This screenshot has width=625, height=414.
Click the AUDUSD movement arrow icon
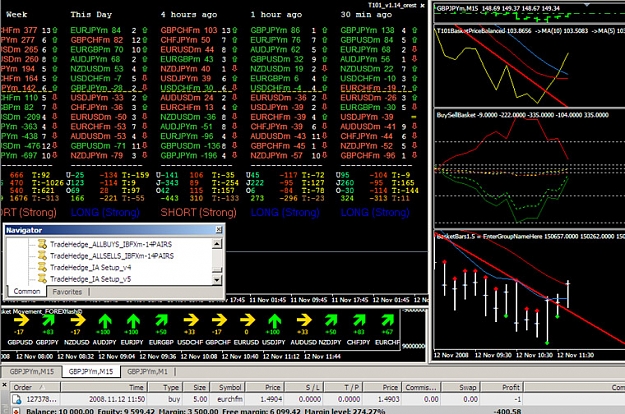point(304,320)
